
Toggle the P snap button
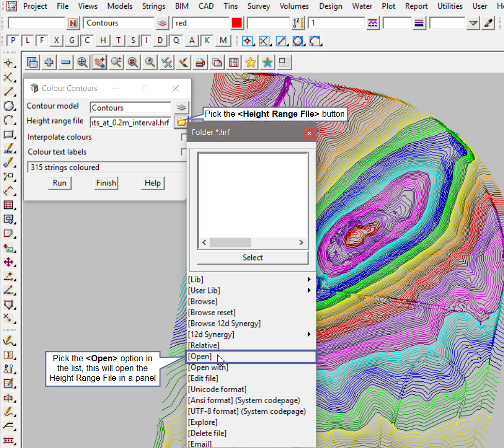coord(13,41)
